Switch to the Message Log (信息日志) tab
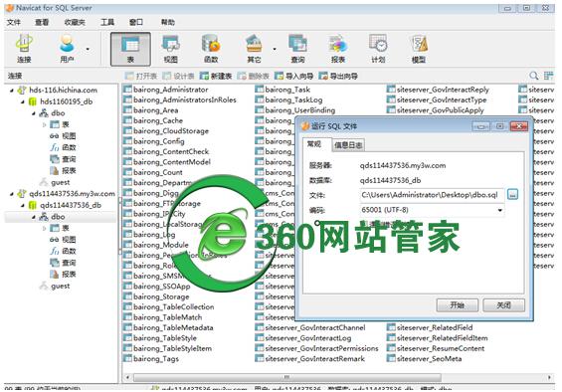The image size is (562, 392). click(348, 145)
